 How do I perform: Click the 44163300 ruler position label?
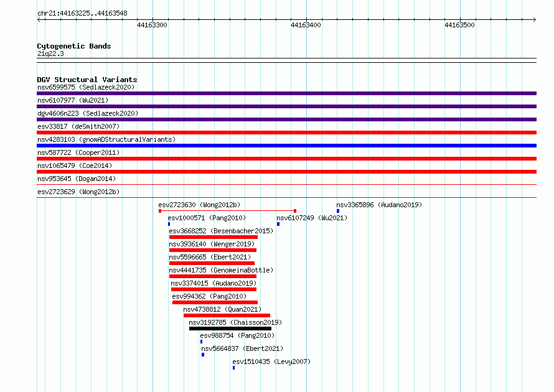pyautogui.click(x=152, y=25)
